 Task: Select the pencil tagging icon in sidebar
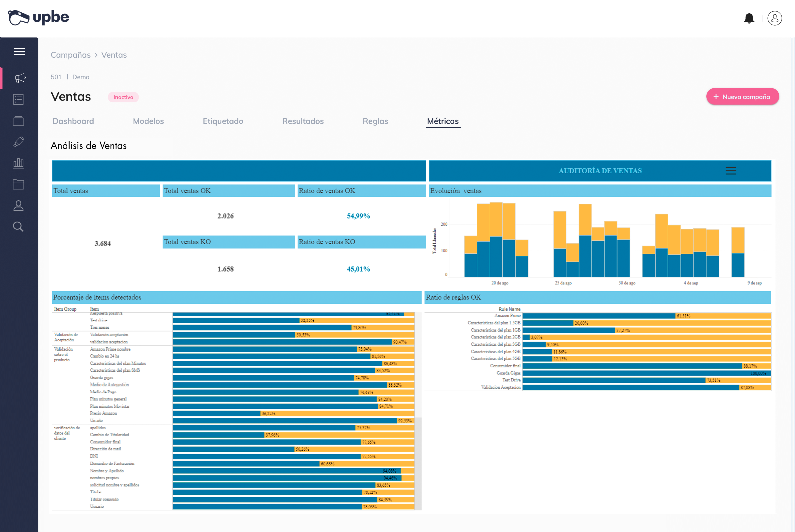[18, 142]
